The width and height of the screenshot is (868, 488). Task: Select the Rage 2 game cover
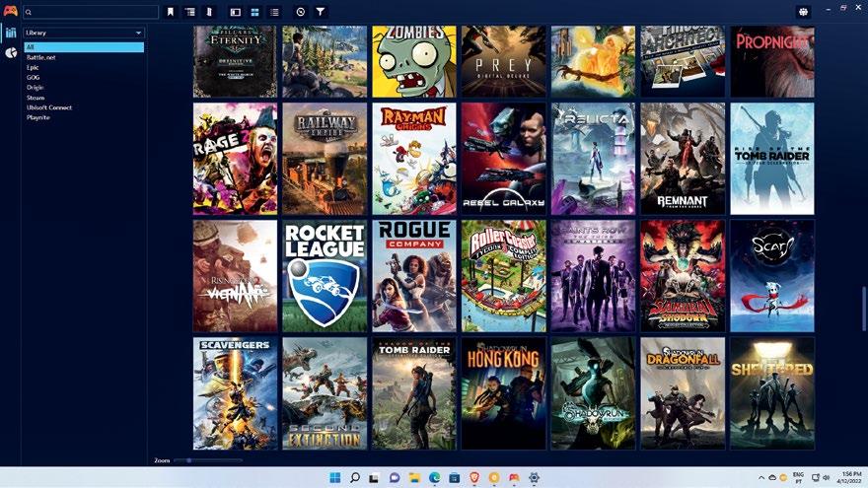tap(235, 159)
